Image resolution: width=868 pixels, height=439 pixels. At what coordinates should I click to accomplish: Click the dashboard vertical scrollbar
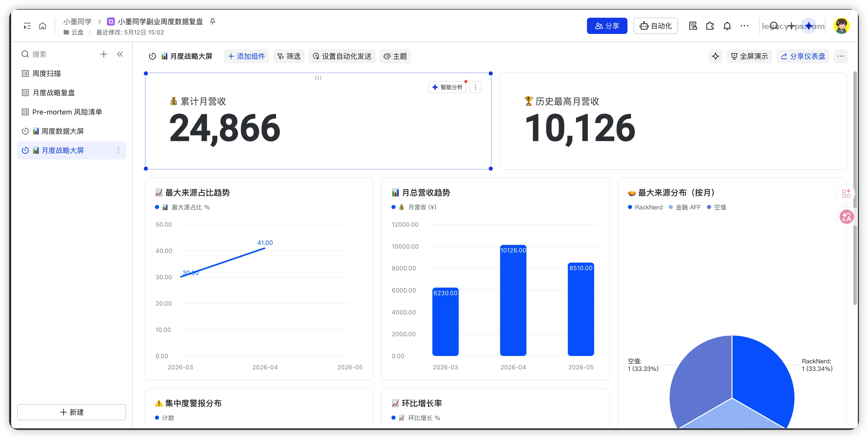(855, 188)
